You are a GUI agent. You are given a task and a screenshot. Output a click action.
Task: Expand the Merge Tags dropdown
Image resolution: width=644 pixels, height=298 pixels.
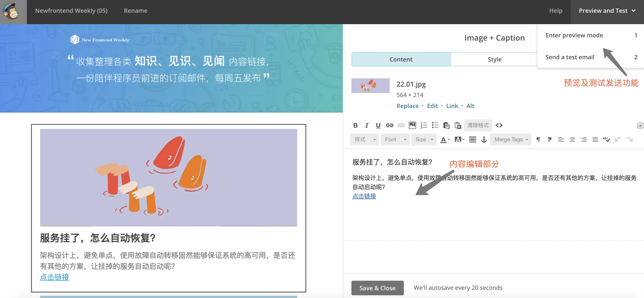coord(511,139)
